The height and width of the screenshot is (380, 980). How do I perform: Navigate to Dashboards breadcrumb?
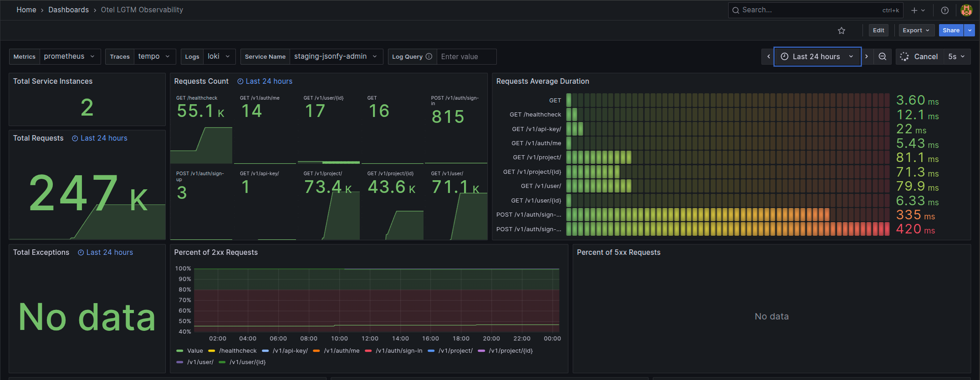[68, 10]
